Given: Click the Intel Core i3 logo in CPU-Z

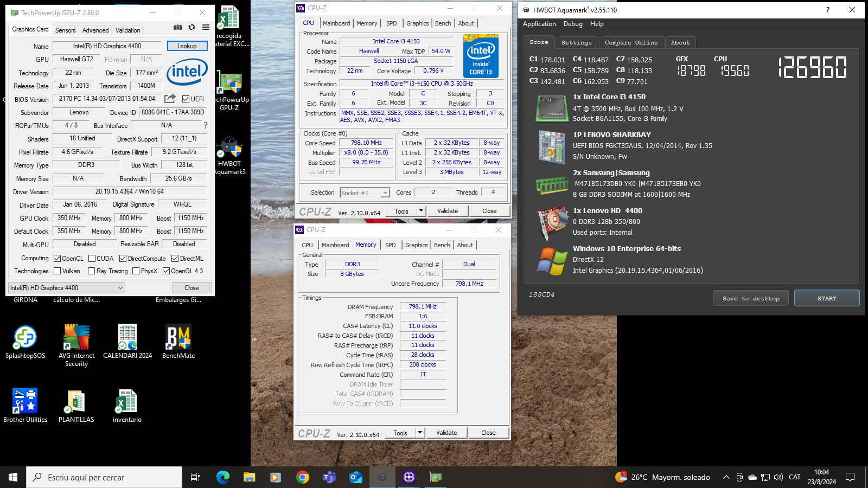Looking at the screenshot, I should (481, 56).
